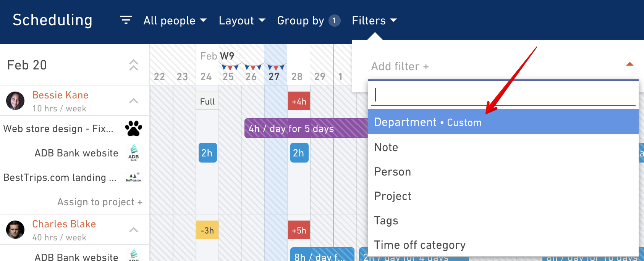Click the paw icon for Web store design
Image resolution: width=644 pixels, height=261 pixels.
[134, 129]
